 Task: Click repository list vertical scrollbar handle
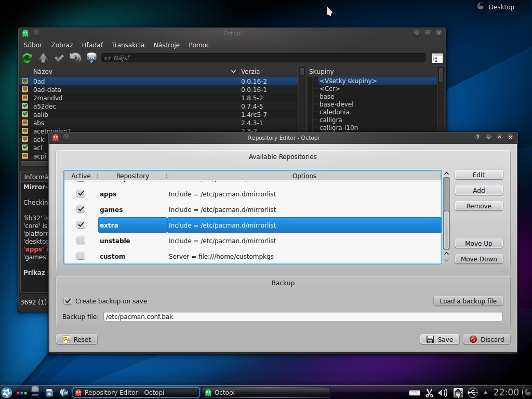tap(446, 230)
